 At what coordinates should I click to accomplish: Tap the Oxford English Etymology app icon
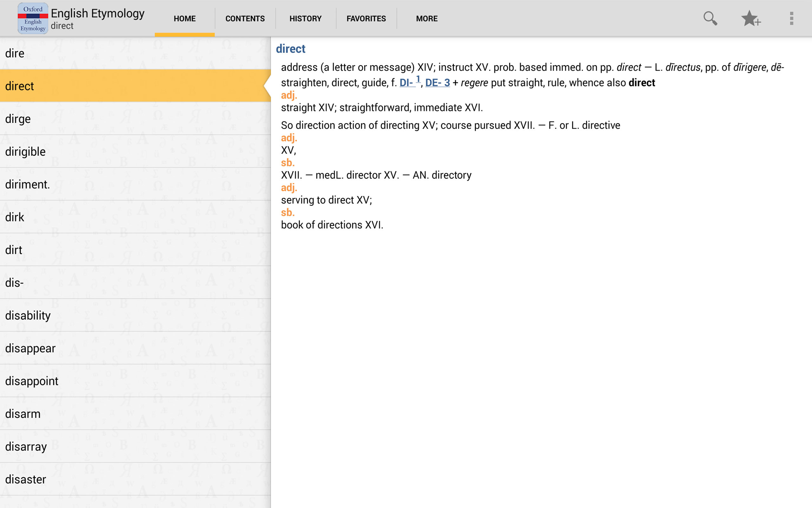coord(33,19)
